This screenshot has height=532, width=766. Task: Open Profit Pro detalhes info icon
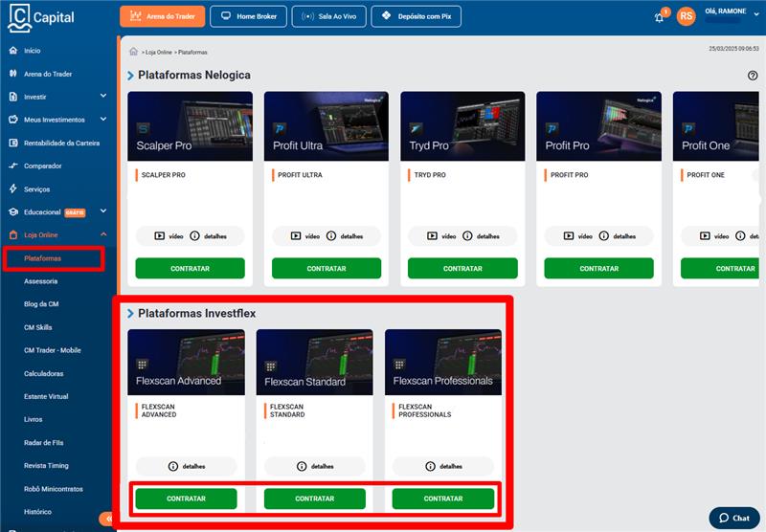[x=604, y=235]
